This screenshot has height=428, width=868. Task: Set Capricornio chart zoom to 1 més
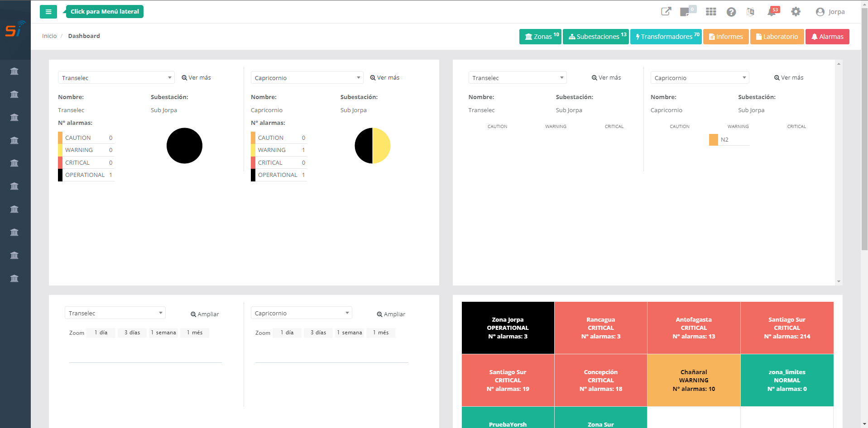tap(381, 333)
